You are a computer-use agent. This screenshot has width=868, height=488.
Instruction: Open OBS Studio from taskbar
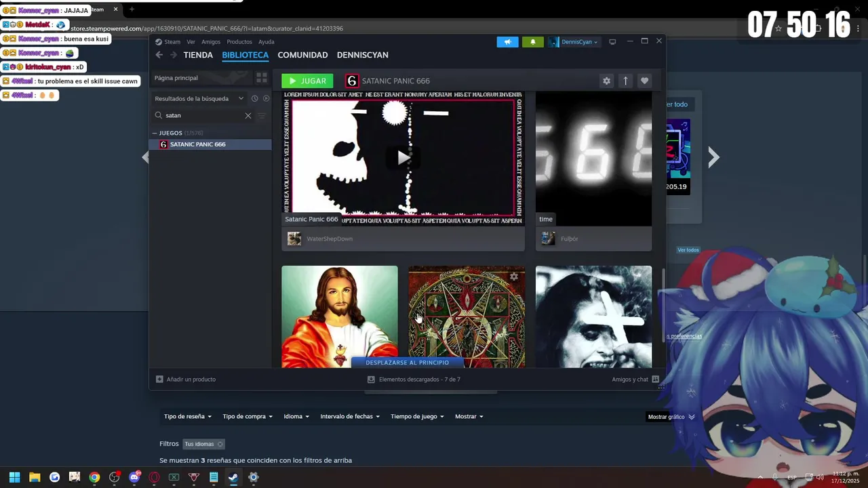[x=115, y=477]
